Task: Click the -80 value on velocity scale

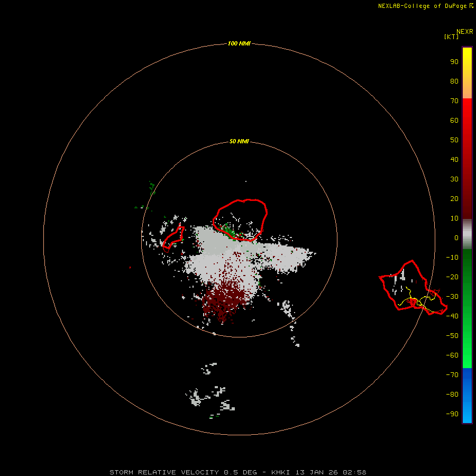Action: [452, 395]
